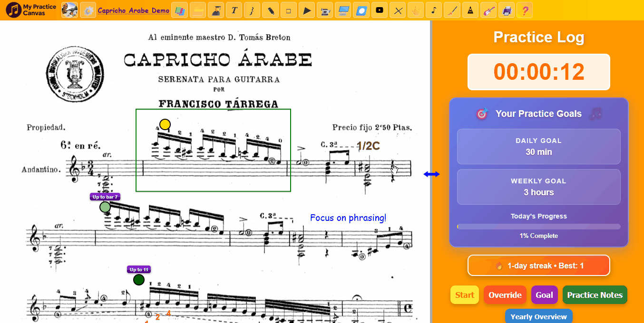Click the blue rounded shape icon
This screenshot has width=644, height=323.
point(361,10)
